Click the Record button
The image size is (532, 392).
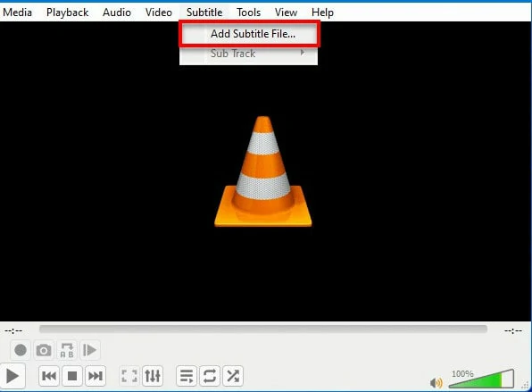point(21,350)
